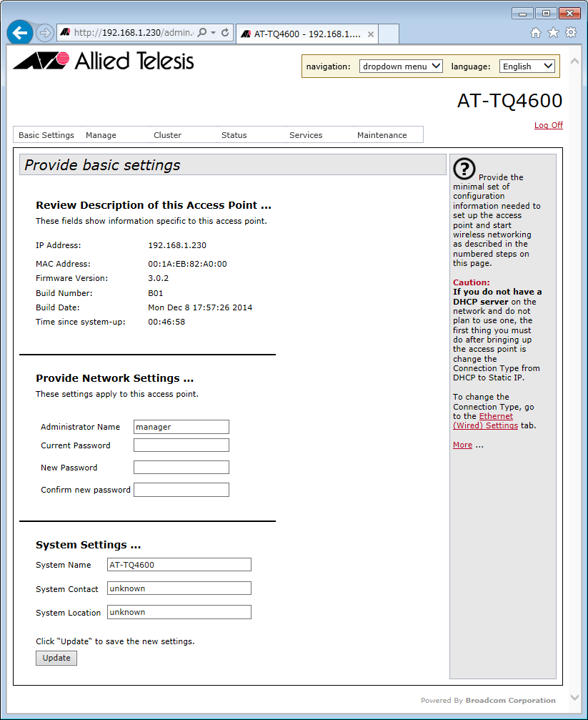Click the address bar URL field
The image size is (588, 720).
133,33
